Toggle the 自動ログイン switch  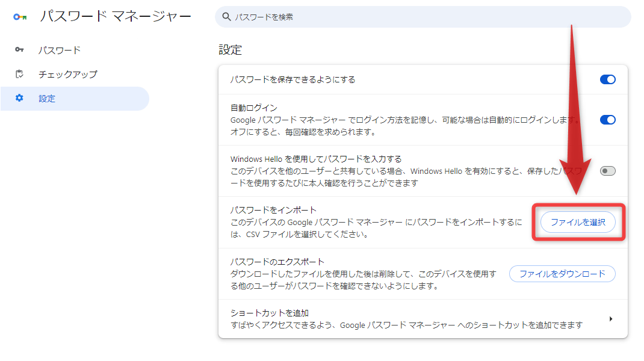607,120
